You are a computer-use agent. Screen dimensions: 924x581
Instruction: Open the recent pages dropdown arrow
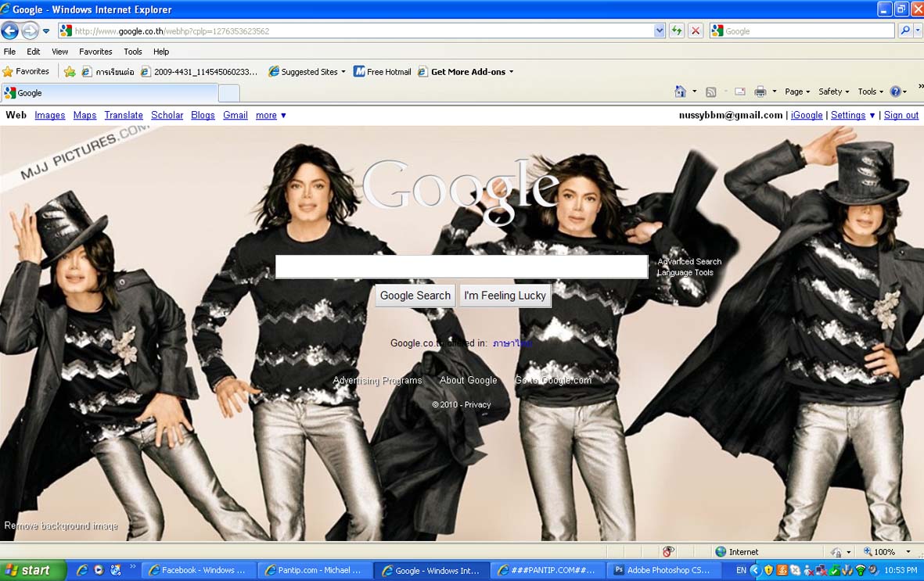[46, 30]
